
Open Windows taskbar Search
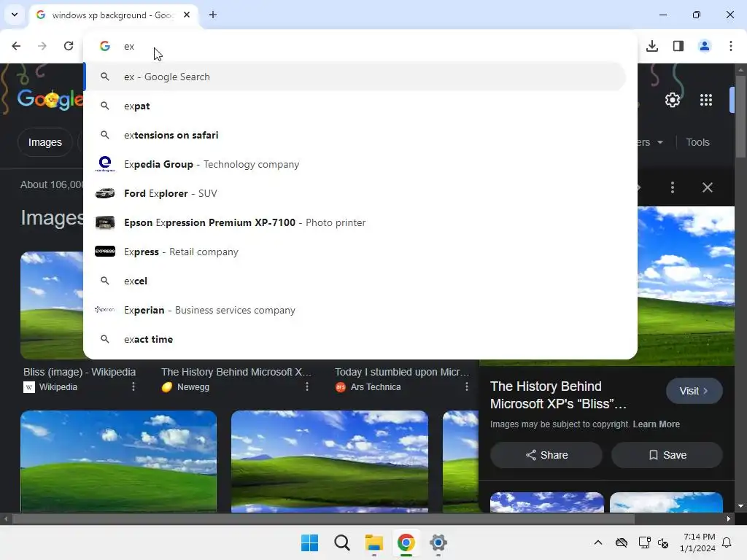[341, 542]
